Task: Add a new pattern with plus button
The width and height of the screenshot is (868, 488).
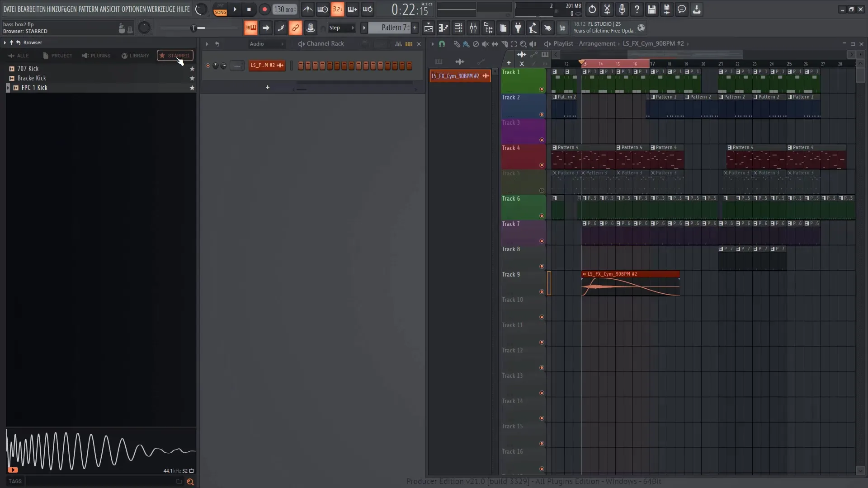Action: pyautogui.click(x=415, y=28)
